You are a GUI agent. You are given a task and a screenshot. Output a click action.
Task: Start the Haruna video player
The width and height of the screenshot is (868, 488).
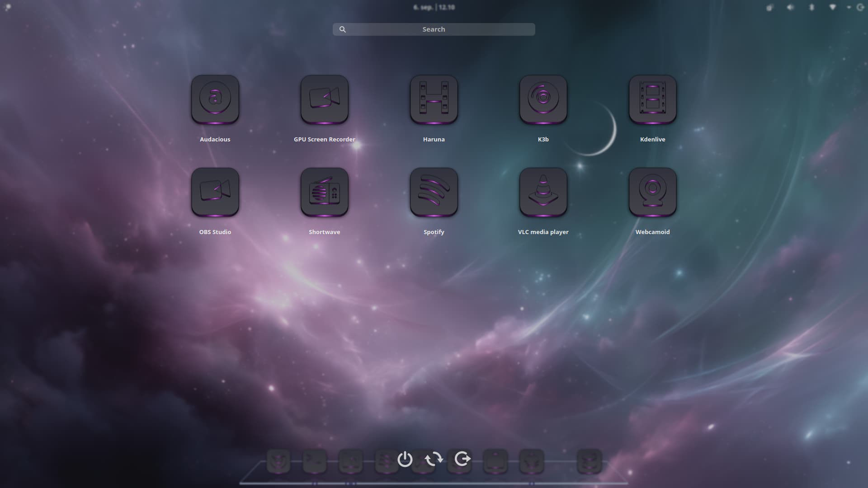click(434, 99)
